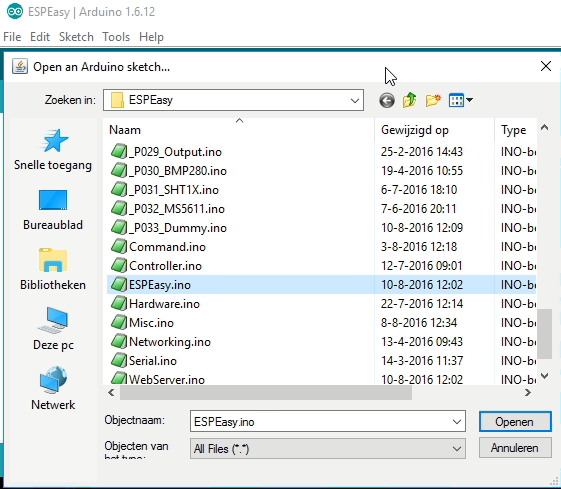The image size is (561, 489).
Task: Select file _P031_SHT1X.ino
Action: pos(174,190)
